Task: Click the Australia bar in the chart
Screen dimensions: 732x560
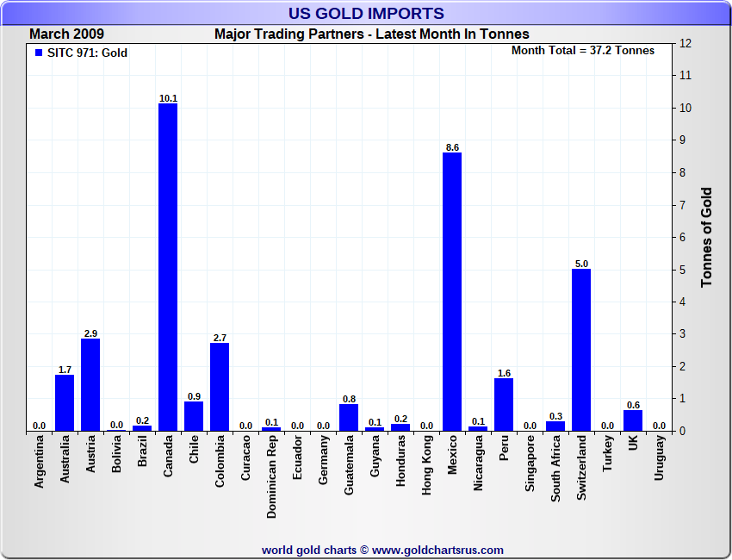Action: click(65, 402)
